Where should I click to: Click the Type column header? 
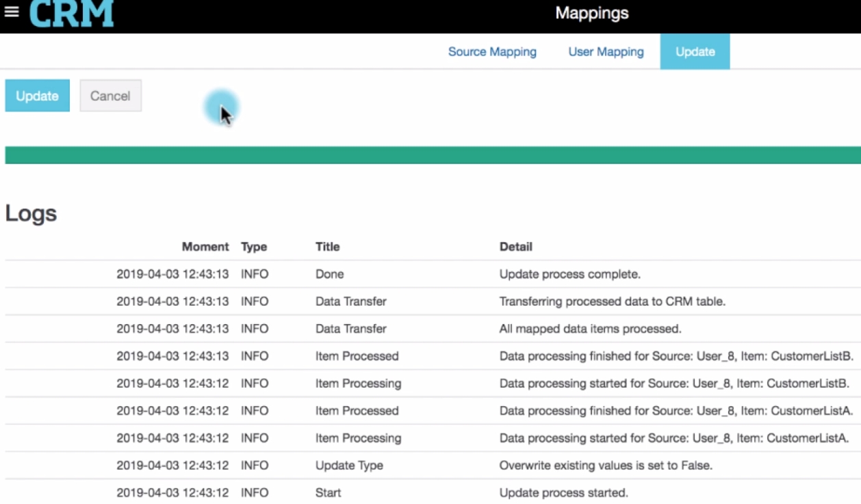[254, 247]
